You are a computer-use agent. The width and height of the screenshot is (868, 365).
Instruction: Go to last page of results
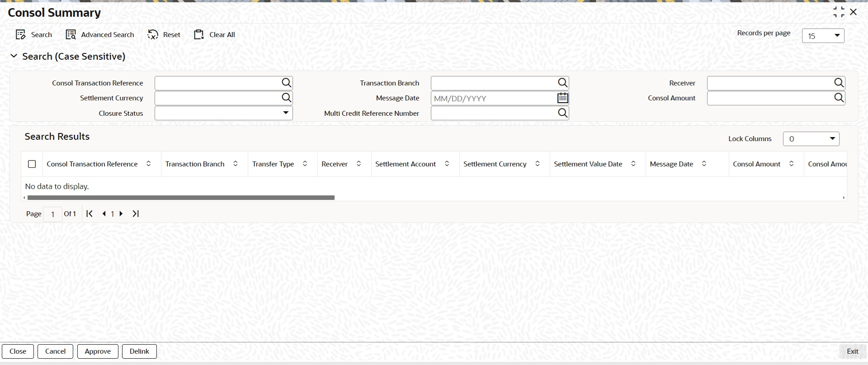coord(136,213)
